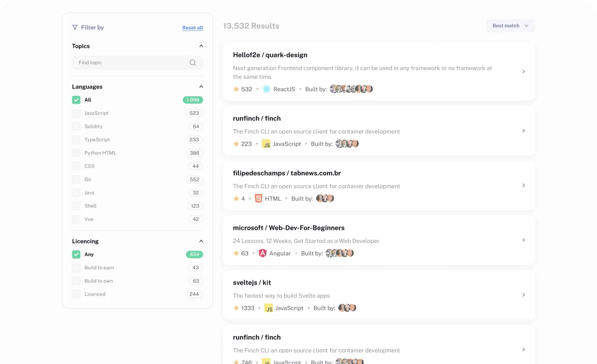Reset all filters link
597x364 pixels.
tap(193, 28)
